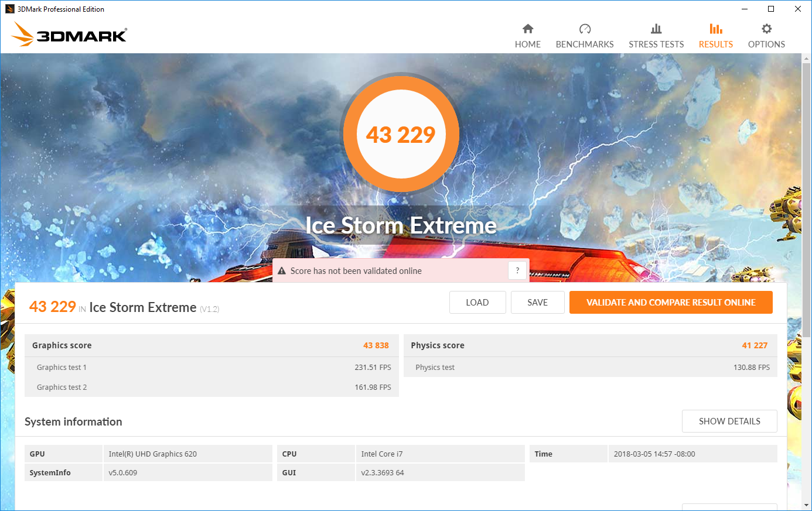
Task: Click the warning triangle icon in validation banner
Action: tap(282, 271)
